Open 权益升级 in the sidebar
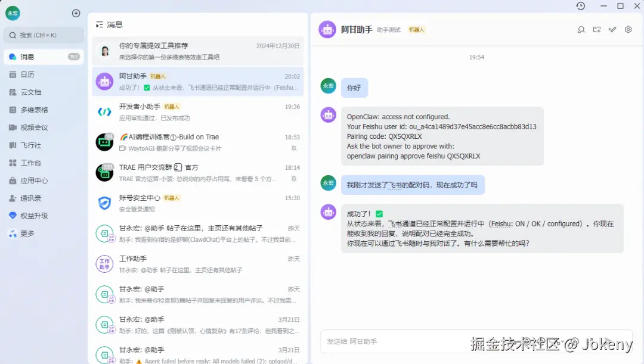The height and width of the screenshot is (364, 644). pyautogui.click(x=44, y=216)
